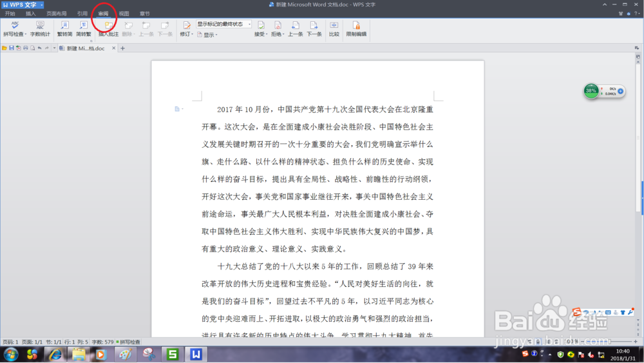Click the undo arrow in quick toolbar
The height and width of the screenshot is (363, 644).
pos(39,48)
